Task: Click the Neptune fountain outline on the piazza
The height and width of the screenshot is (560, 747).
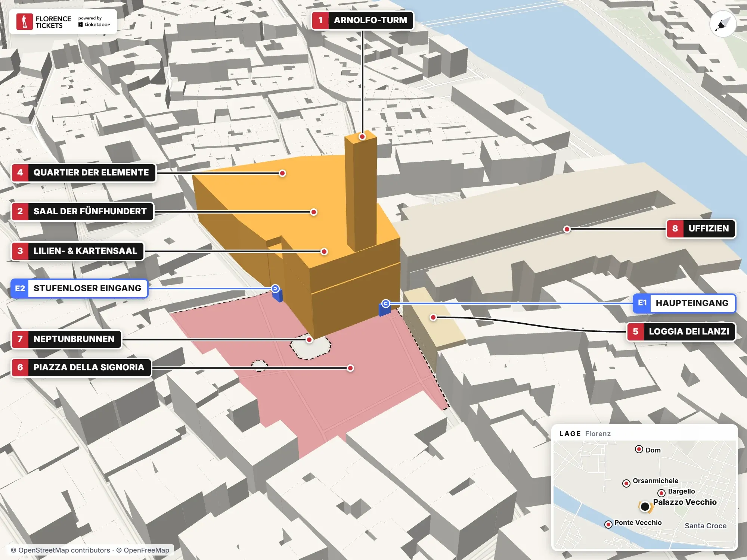Action: click(311, 348)
